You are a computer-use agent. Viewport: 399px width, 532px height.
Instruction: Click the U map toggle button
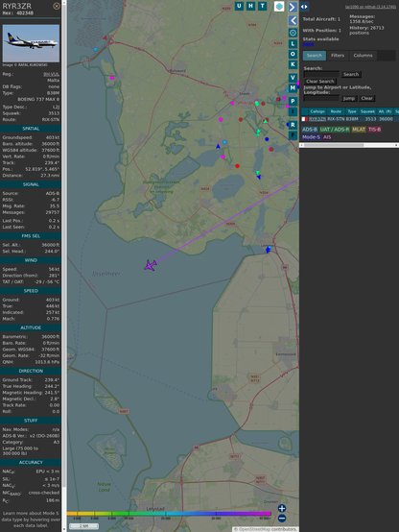(239, 6)
